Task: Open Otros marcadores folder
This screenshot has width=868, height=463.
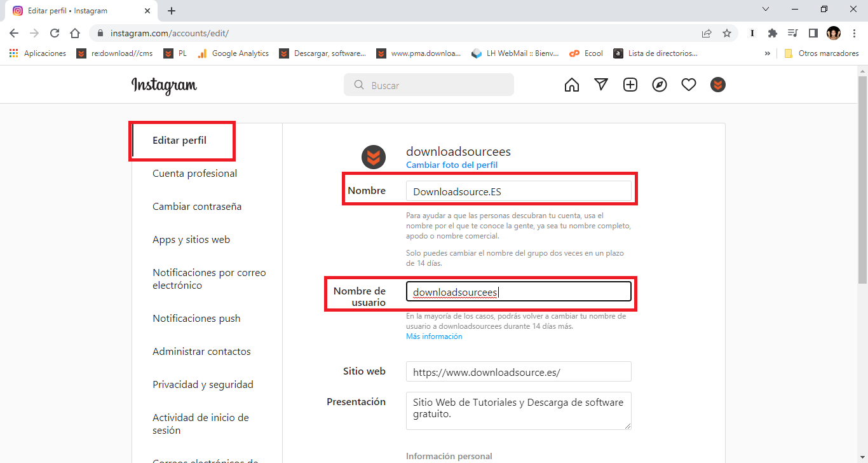Action: [x=822, y=53]
